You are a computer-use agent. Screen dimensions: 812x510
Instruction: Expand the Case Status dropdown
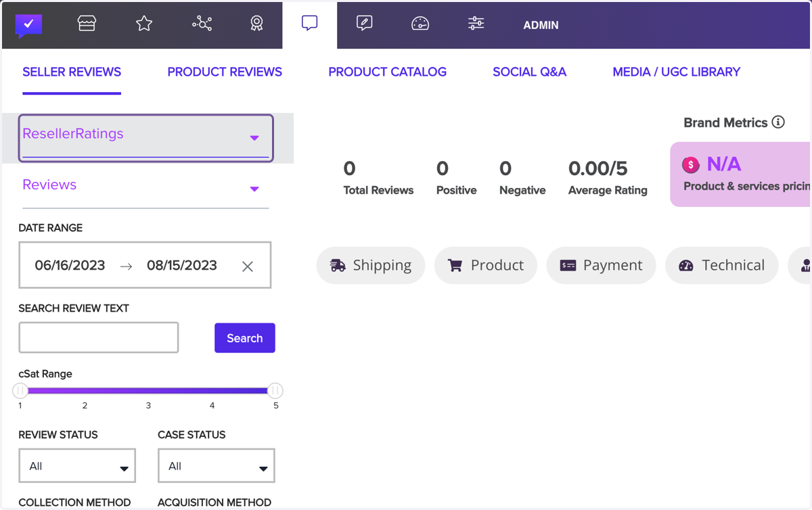[x=216, y=465]
